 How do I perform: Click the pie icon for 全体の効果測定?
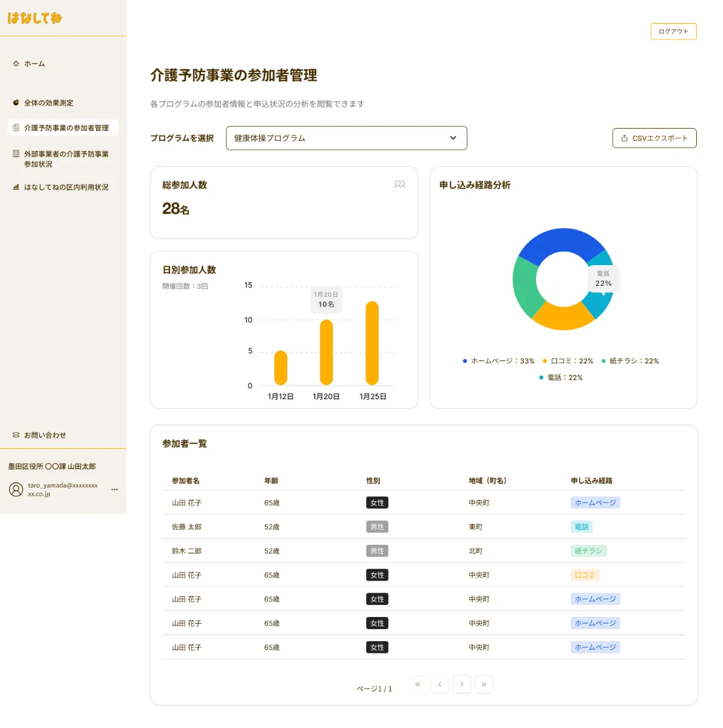(16, 103)
